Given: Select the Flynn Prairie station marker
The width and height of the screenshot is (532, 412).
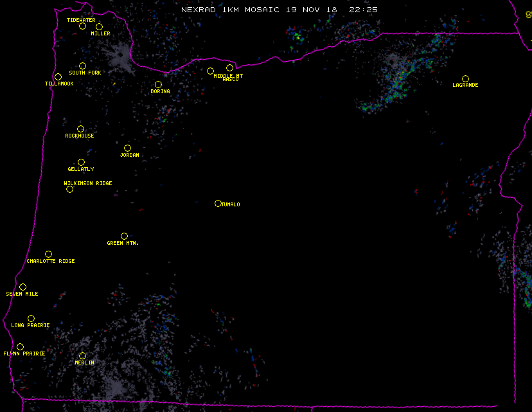Looking at the screenshot, I should point(20,346).
